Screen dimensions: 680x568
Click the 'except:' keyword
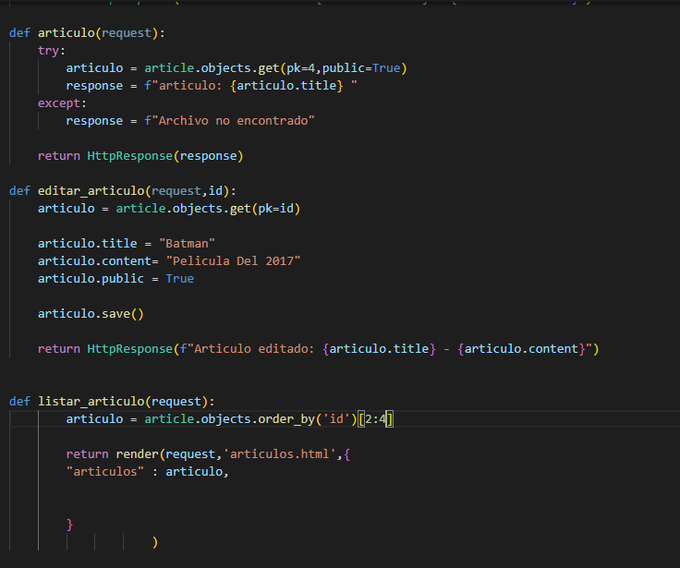pyautogui.click(x=62, y=103)
